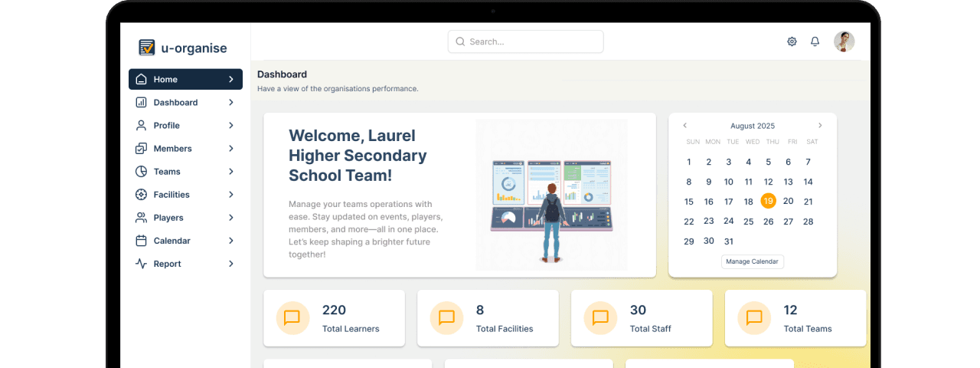Click the Report pulse icon
Screen dimensions: 980x368
141,263
